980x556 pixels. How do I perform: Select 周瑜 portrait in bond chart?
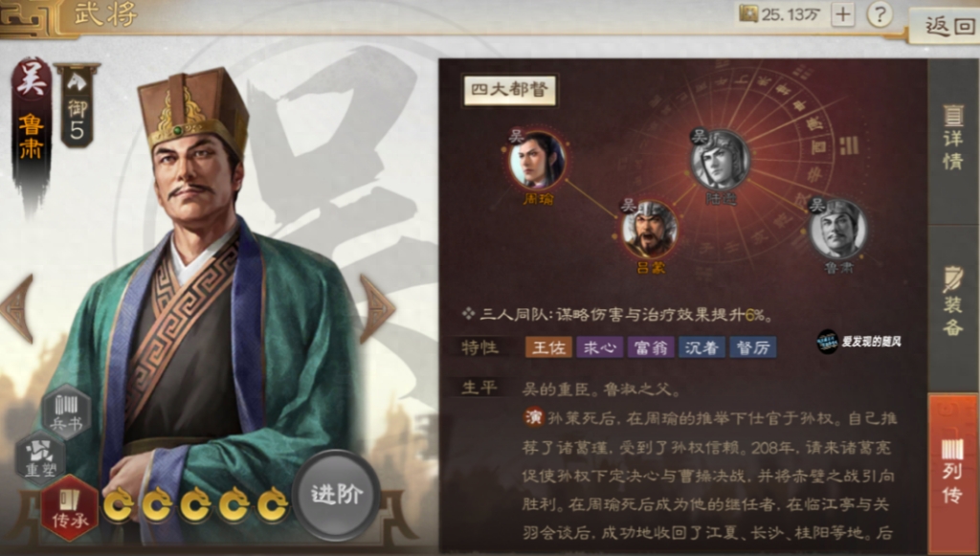pos(537,161)
